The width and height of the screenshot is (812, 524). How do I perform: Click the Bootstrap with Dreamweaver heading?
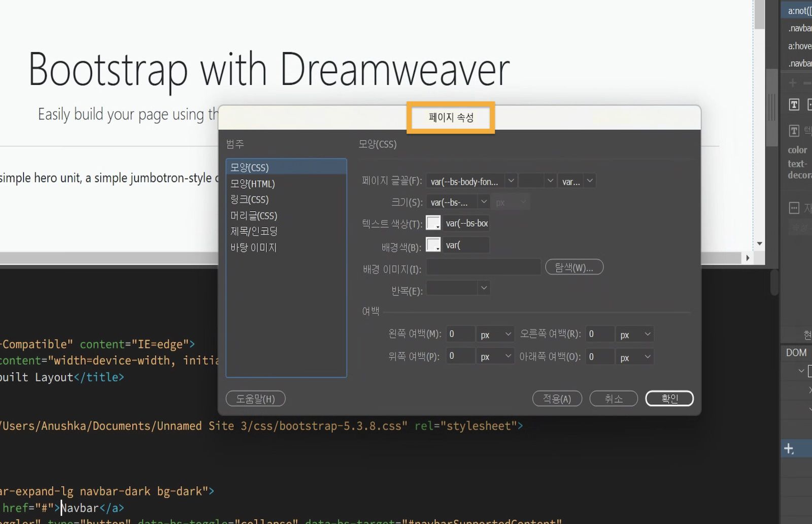click(x=269, y=70)
